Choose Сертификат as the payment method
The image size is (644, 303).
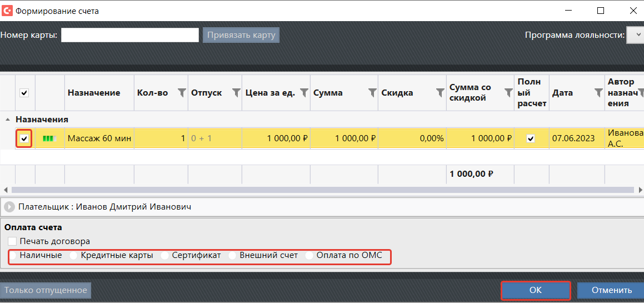164,256
